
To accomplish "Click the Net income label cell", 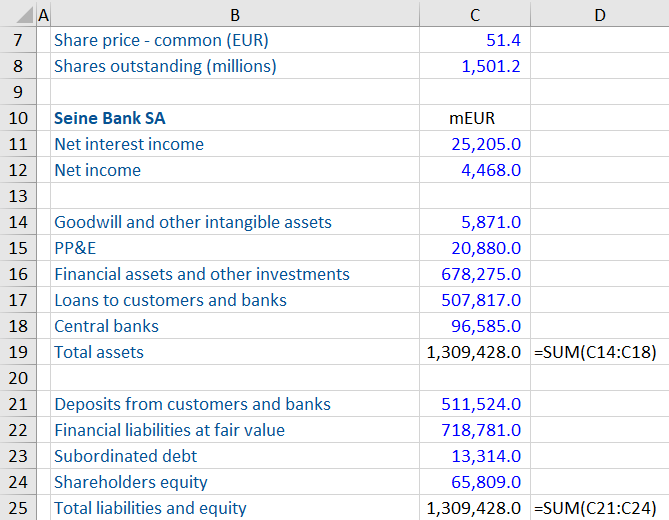I will point(98,170).
